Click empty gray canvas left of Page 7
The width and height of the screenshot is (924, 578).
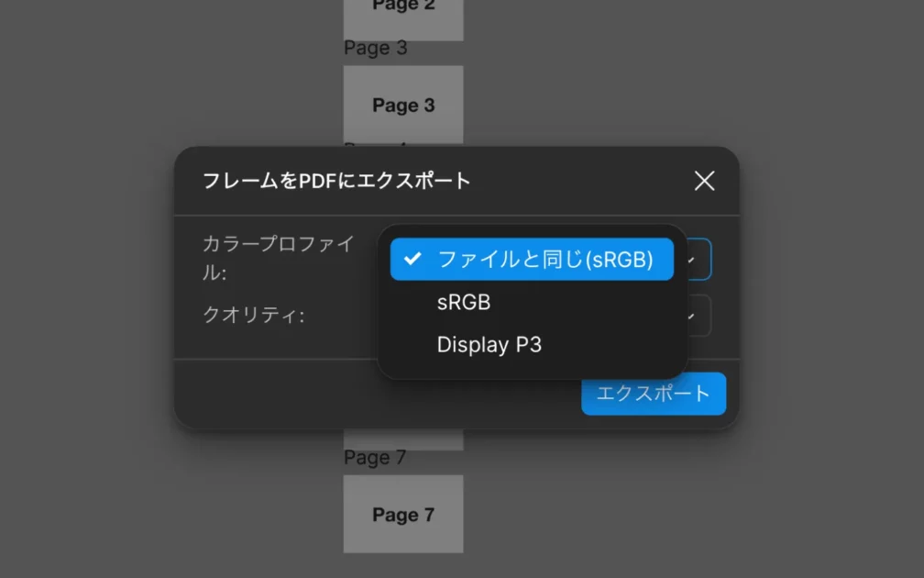click(183, 514)
